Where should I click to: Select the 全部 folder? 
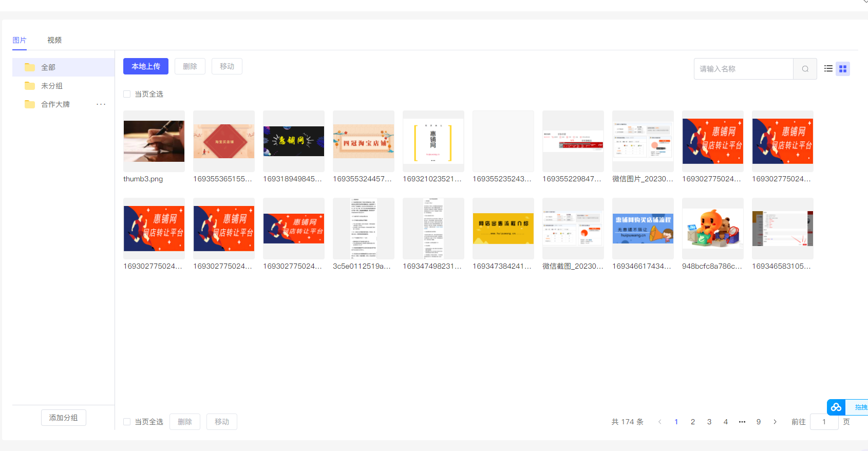coord(48,67)
